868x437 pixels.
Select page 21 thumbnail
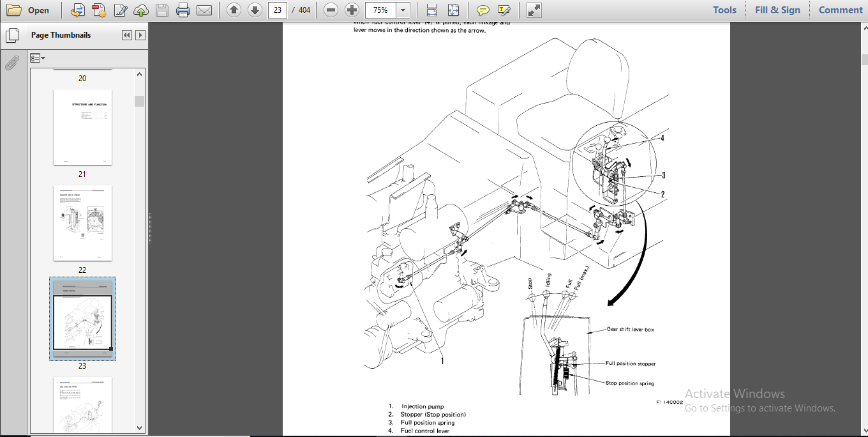click(x=82, y=127)
